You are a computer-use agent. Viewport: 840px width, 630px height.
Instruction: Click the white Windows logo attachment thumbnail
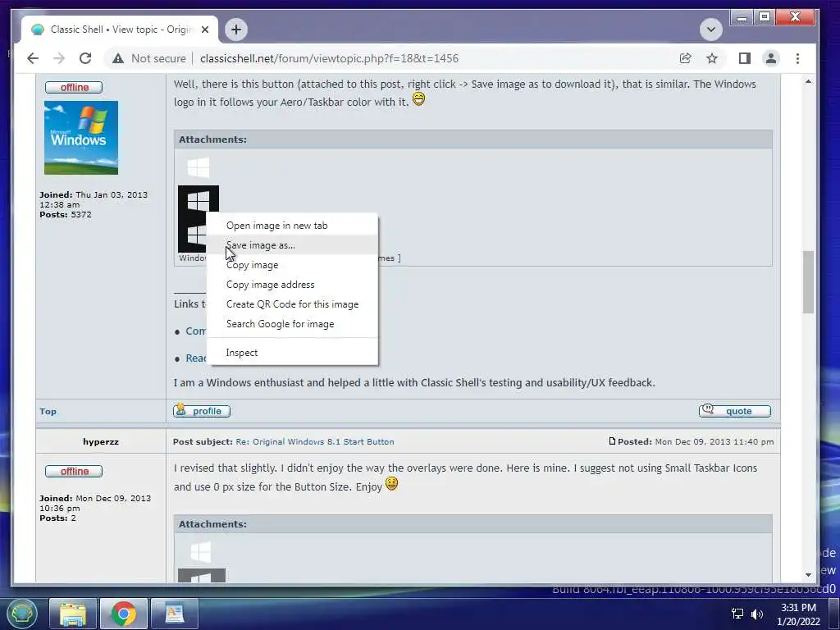199,167
